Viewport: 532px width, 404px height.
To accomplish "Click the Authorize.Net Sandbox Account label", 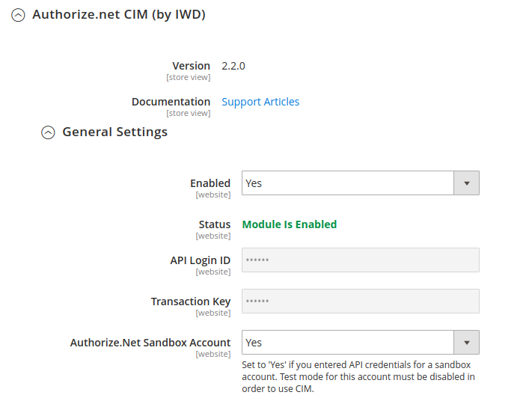I will point(150,343).
